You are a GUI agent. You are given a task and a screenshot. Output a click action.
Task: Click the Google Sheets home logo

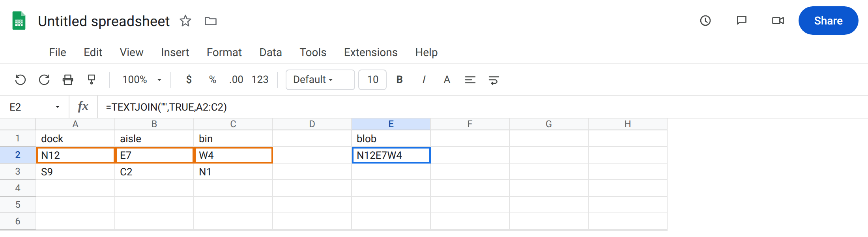point(19,21)
